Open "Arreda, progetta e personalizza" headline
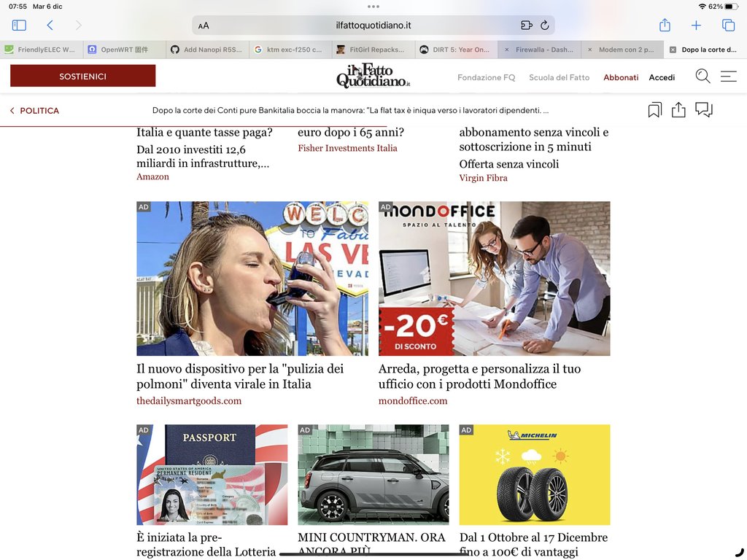747x560 pixels. (x=480, y=376)
